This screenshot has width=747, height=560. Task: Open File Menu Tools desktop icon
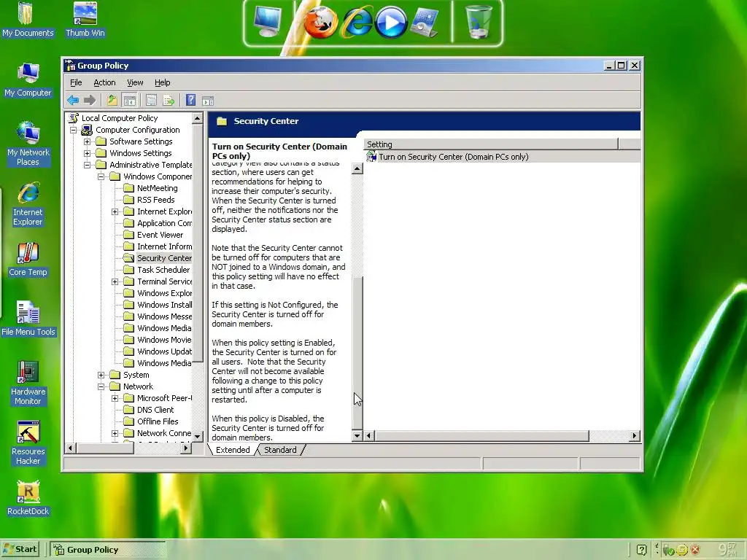point(28,319)
